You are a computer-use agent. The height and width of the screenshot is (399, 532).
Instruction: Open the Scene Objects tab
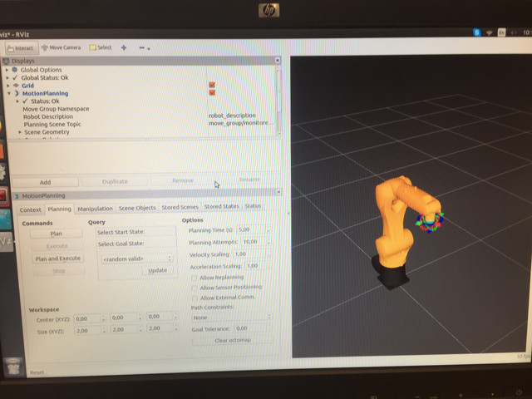pyautogui.click(x=137, y=208)
